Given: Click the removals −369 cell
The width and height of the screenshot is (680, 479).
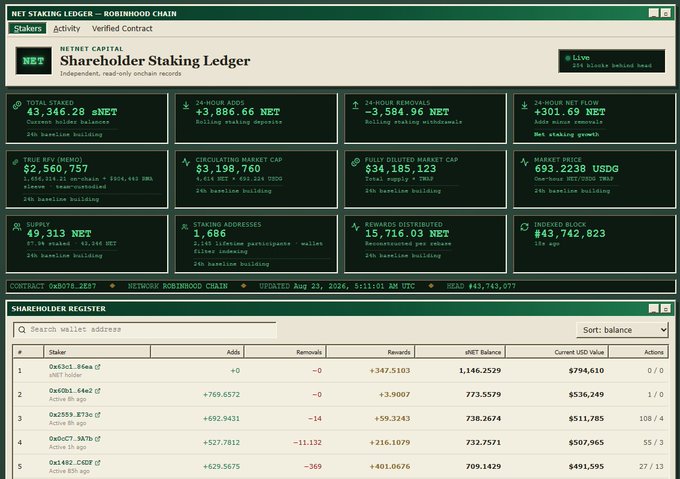Looking at the screenshot, I should (313, 466).
